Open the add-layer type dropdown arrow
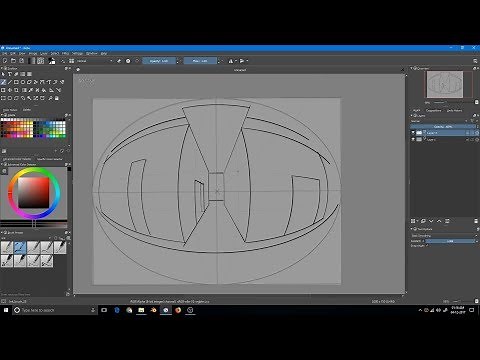This screenshot has width=480, height=360. 417,221
